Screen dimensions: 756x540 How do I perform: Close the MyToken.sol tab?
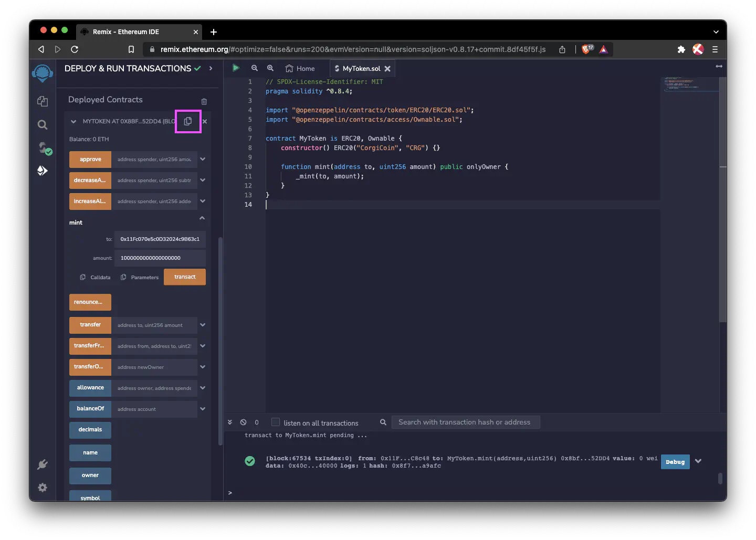tap(387, 69)
